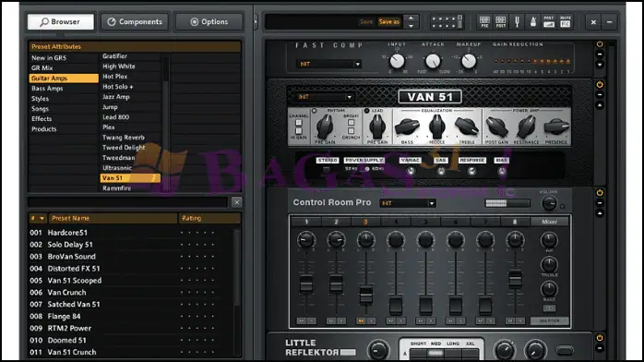Clear search with the X icon

click(236, 202)
